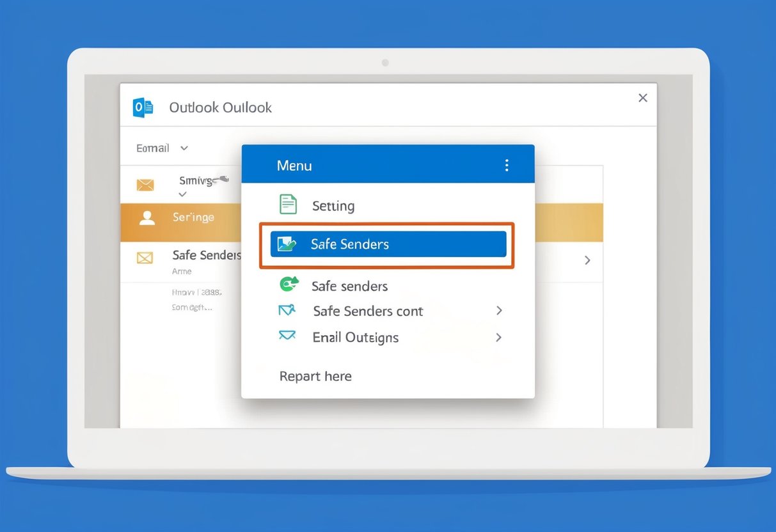Viewport: 776px width, 532px height.
Task: Click the yellow envelope icon beside Safe Senders
Action: click(x=145, y=257)
